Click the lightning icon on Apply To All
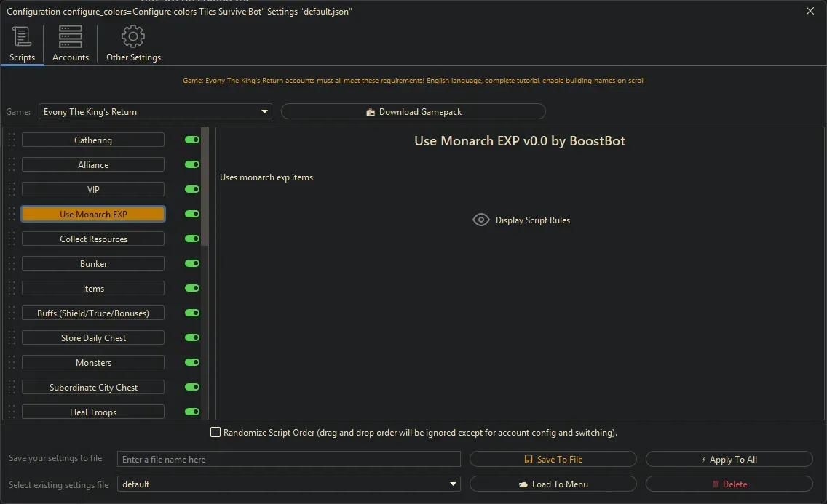 (x=705, y=459)
